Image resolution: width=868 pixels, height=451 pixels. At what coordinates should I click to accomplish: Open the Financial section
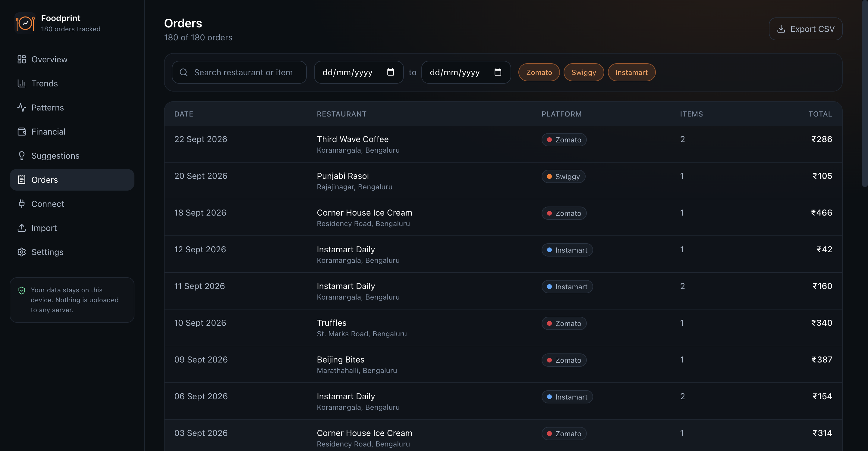point(72,132)
